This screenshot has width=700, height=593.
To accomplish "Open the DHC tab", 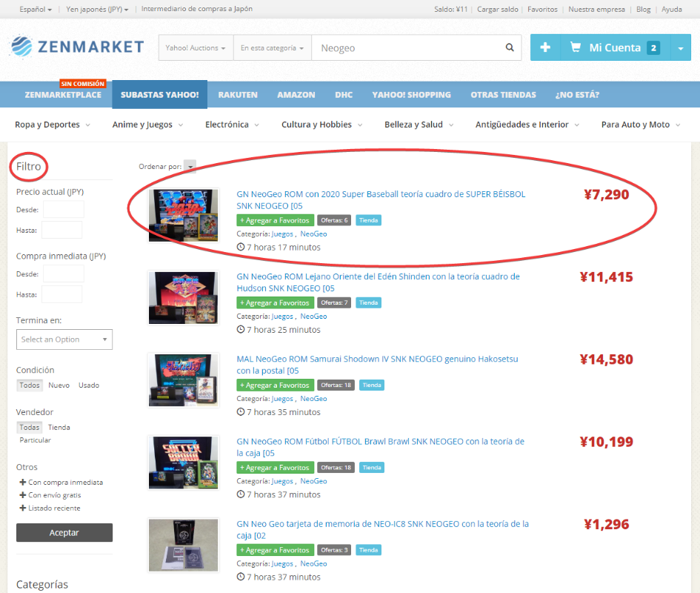I will pos(344,95).
